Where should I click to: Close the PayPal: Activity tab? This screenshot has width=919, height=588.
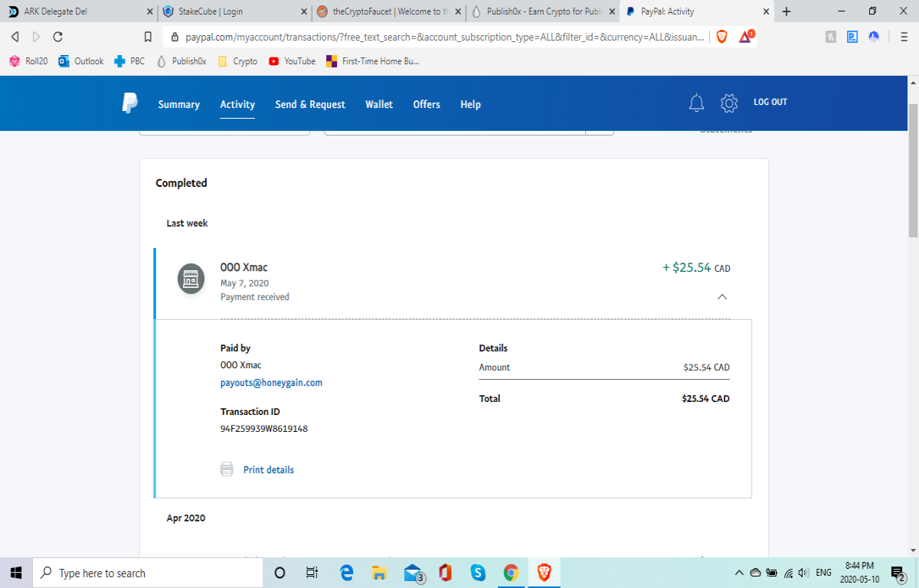click(x=766, y=11)
